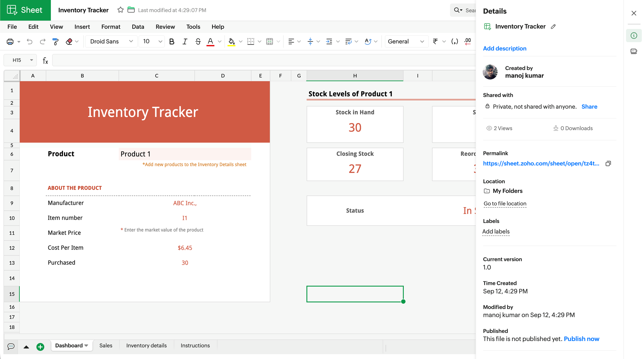Click the search magnifier icon
Image resolution: width=644 pixels, height=359 pixels.
point(457,10)
